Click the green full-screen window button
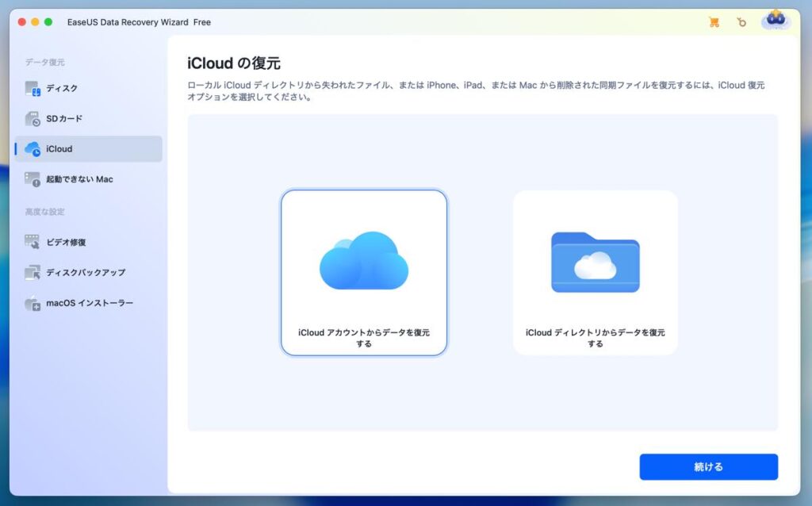Image resolution: width=812 pixels, height=506 pixels. (48, 22)
